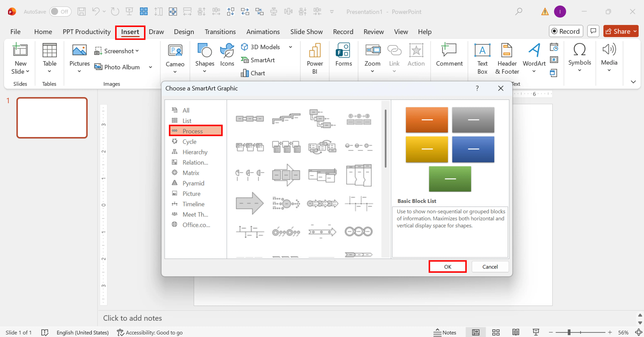Choose the three linked circles layout
The height and width of the screenshot is (337, 644).
coord(358,231)
